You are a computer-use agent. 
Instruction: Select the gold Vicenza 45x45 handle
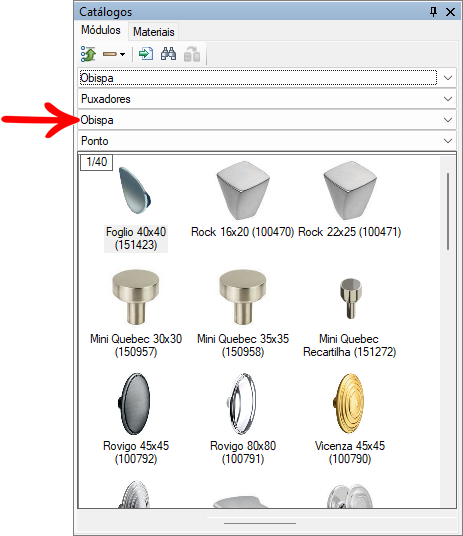coord(349,419)
